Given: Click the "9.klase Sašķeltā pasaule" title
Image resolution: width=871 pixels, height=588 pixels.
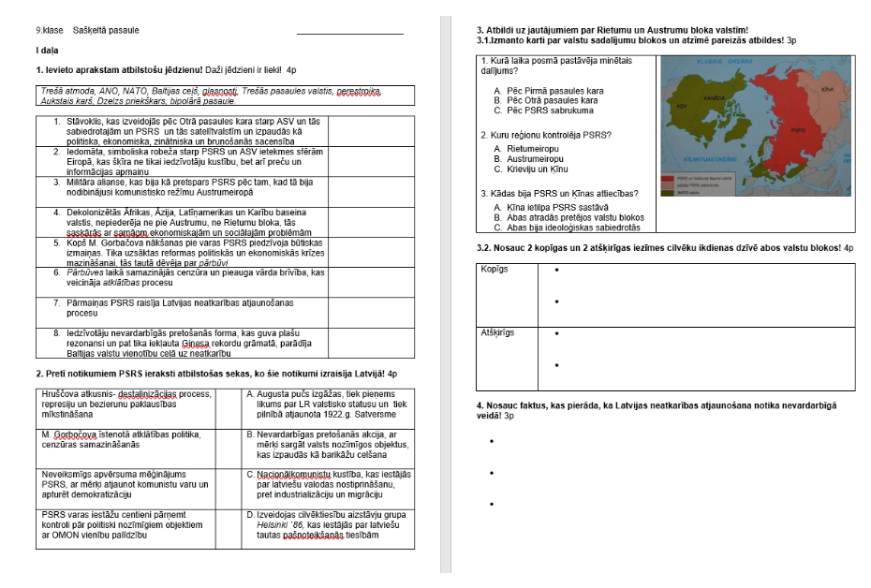Looking at the screenshot, I should pyautogui.click(x=87, y=30).
